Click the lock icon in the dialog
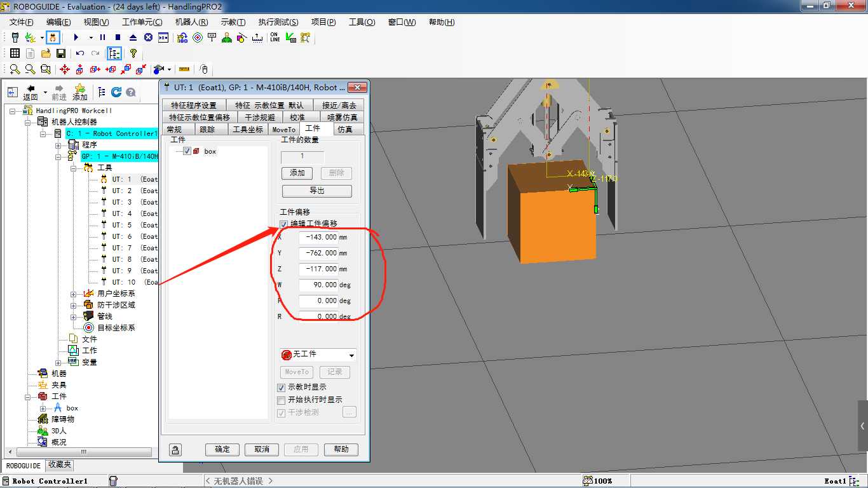 [x=175, y=450]
